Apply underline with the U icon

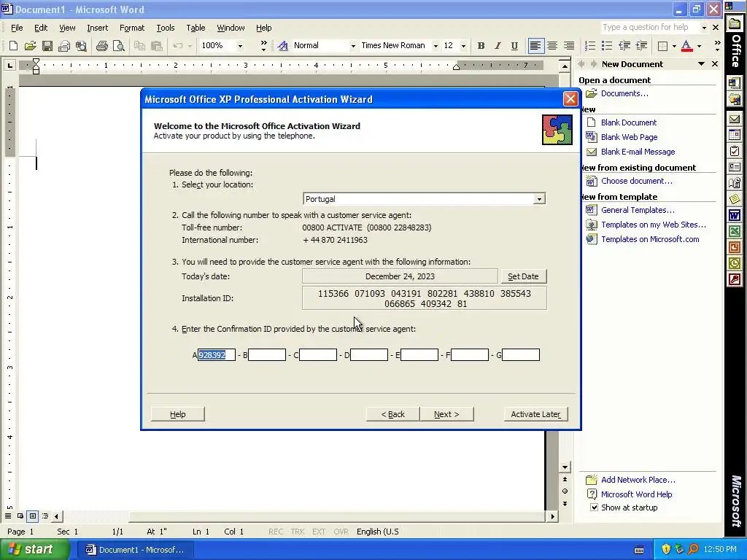(514, 46)
